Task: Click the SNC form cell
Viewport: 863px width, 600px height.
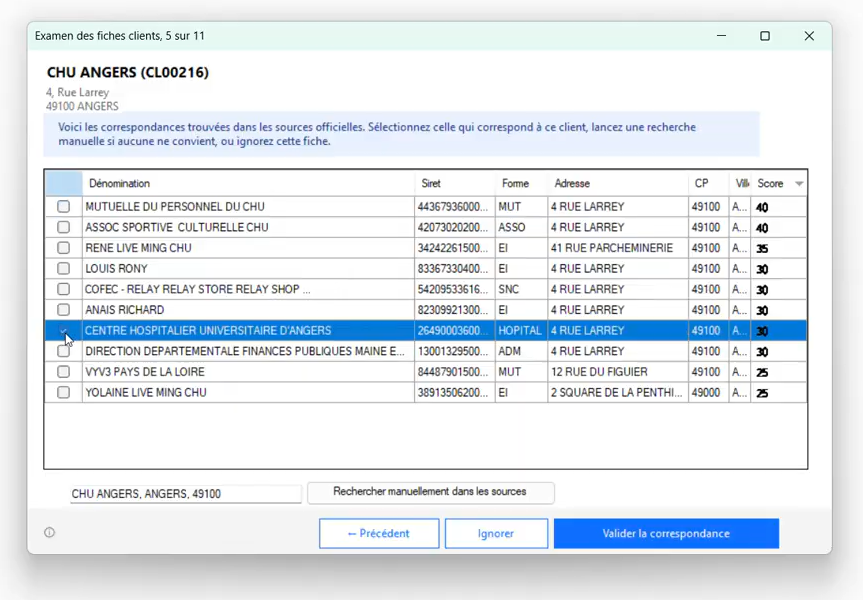Action: click(521, 289)
